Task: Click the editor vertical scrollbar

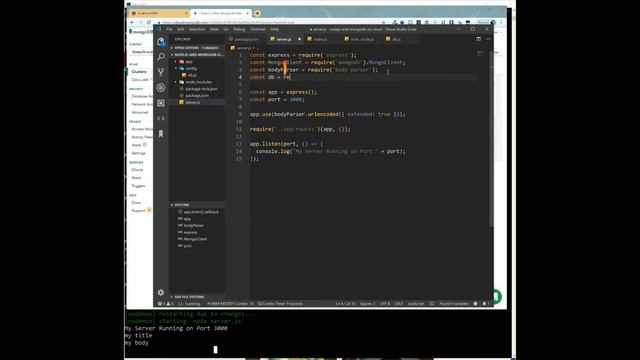Action: point(491,139)
